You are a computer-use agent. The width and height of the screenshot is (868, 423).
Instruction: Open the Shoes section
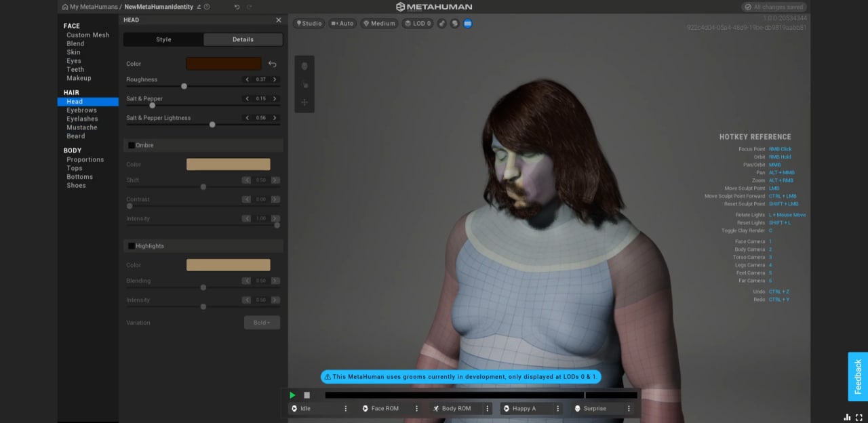pos(76,186)
